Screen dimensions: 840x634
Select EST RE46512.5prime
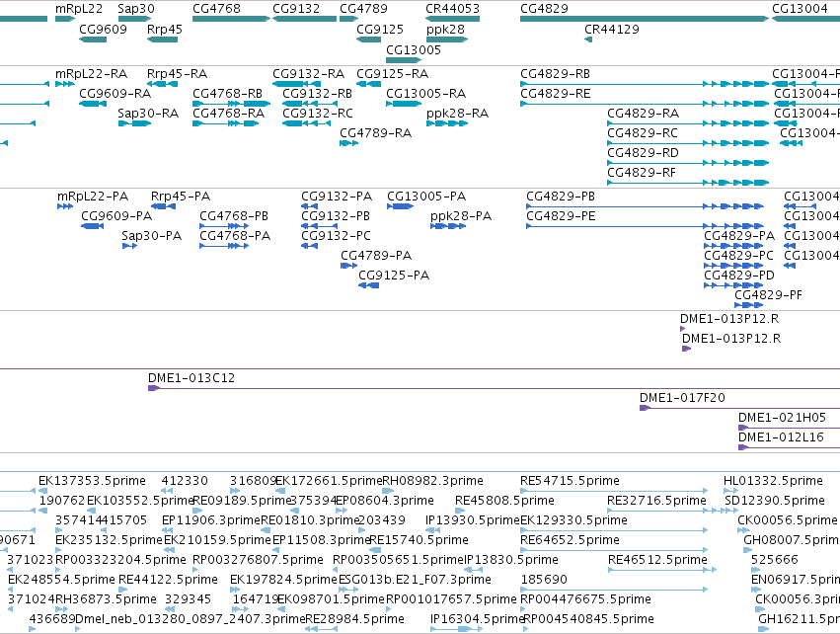661,570
